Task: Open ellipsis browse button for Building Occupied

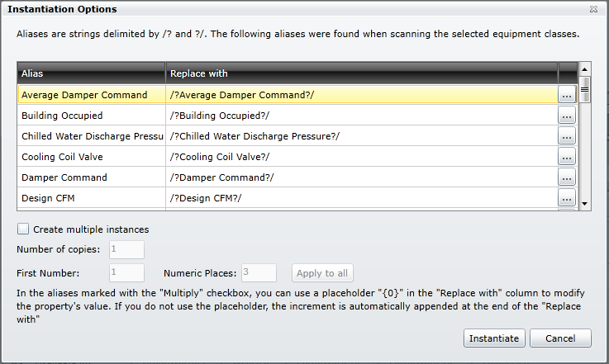Action: [x=566, y=116]
